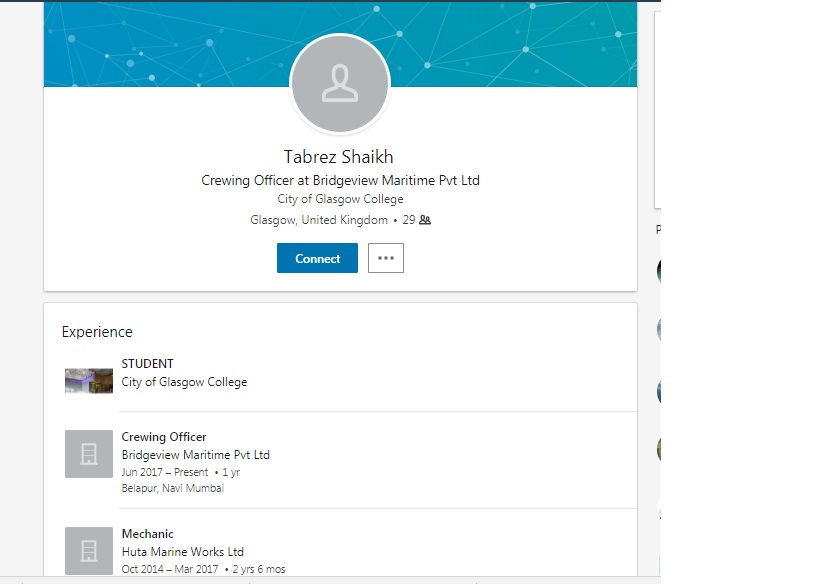
Task: Open the profile name Tabrez Shaikh
Action: coord(338,157)
